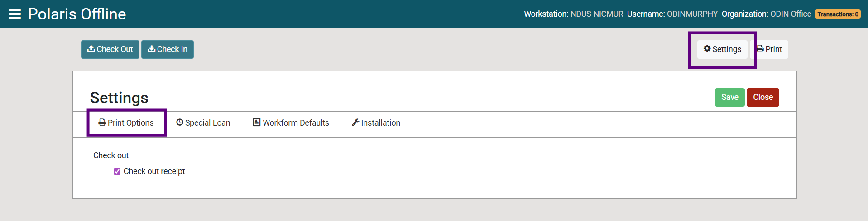Click the Username: ODINMURPHY text

(x=672, y=14)
